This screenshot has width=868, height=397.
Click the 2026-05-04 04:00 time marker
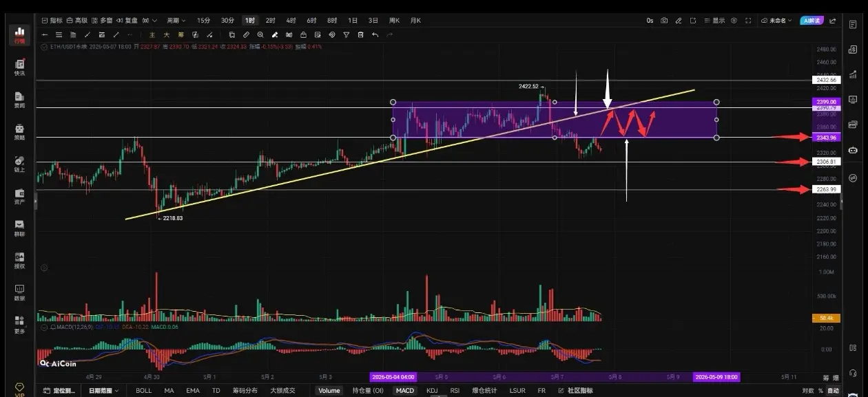[x=394, y=377]
